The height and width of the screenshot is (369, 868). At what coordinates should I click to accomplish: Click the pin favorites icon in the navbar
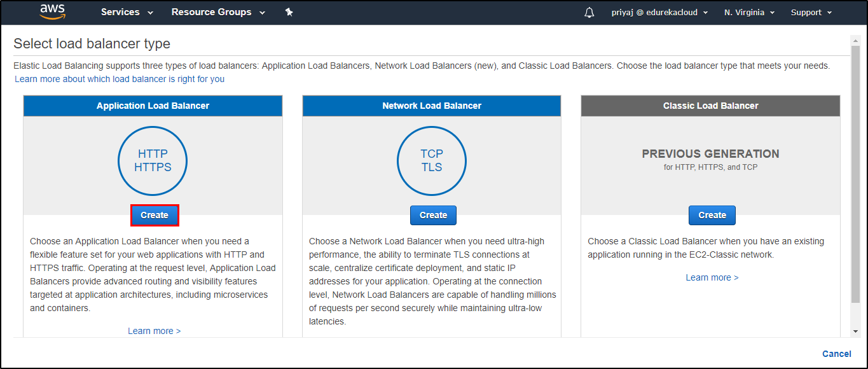pyautogui.click(x=289, y=11)
